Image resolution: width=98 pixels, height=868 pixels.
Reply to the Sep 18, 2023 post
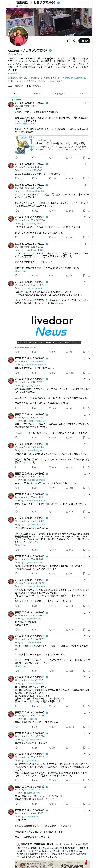pyautogui.click(x=16, y=373)
